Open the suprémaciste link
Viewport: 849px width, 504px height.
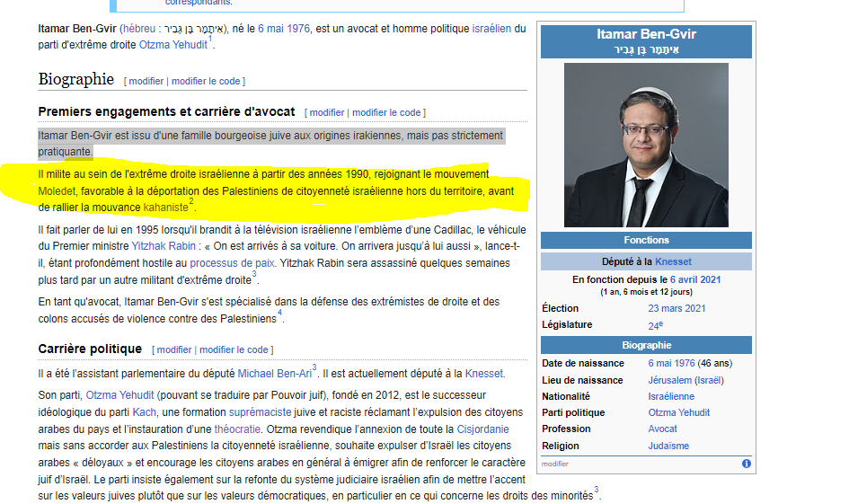pos(260,412)
